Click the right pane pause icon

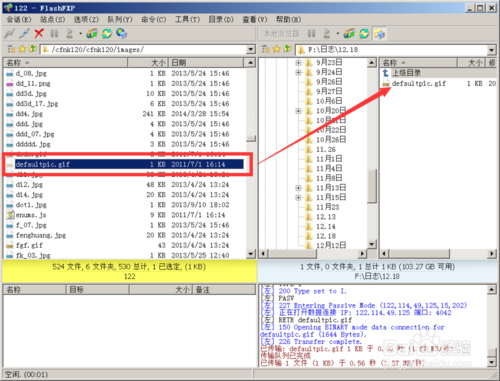(x=311, y=33)
